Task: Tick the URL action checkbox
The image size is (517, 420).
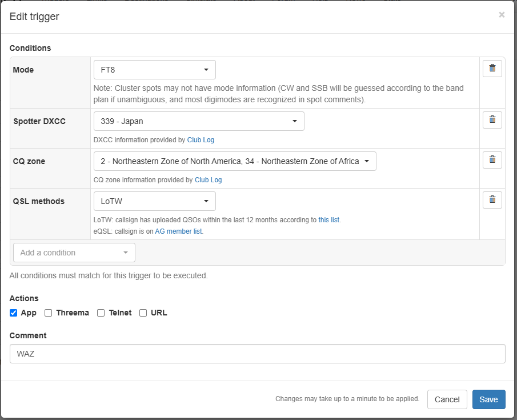Action: click(x=143, y=313)
